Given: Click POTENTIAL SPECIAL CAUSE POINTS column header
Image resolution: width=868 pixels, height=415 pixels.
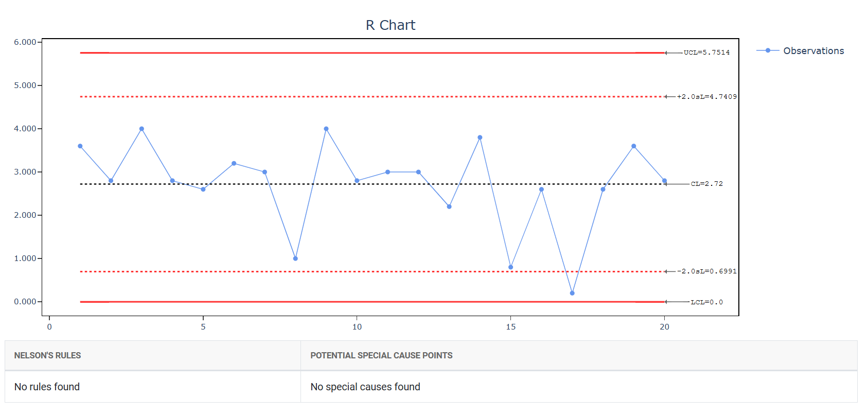Looking at the screenshot, I should tap(381, 355).
